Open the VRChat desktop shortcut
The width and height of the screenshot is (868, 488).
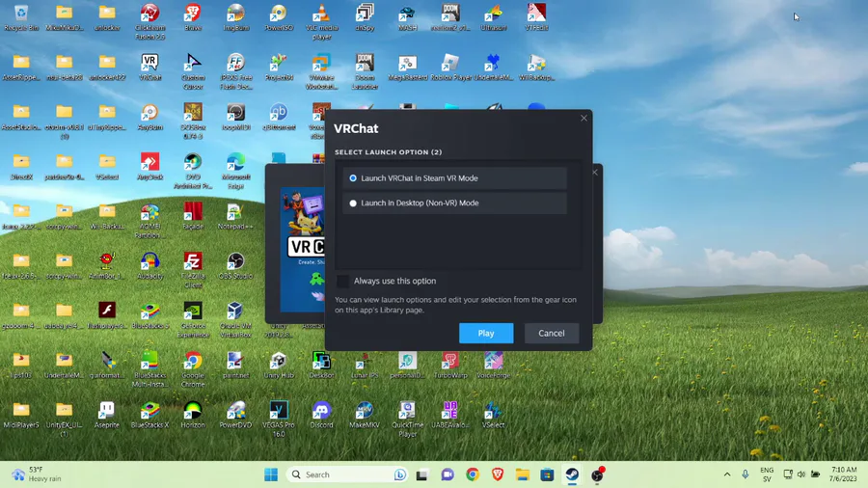[x=150, y=67]
